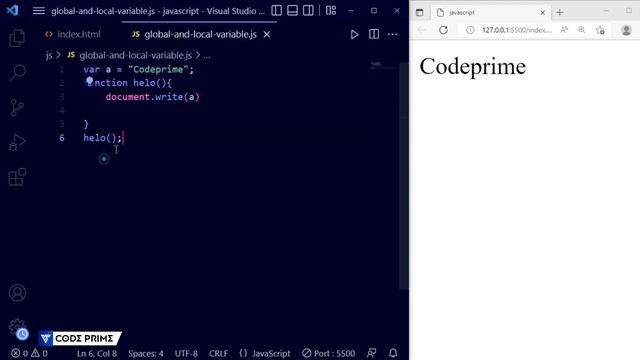Change file encoding UTF-8
This screenshot has width=640, height=360.
[186, 353]
